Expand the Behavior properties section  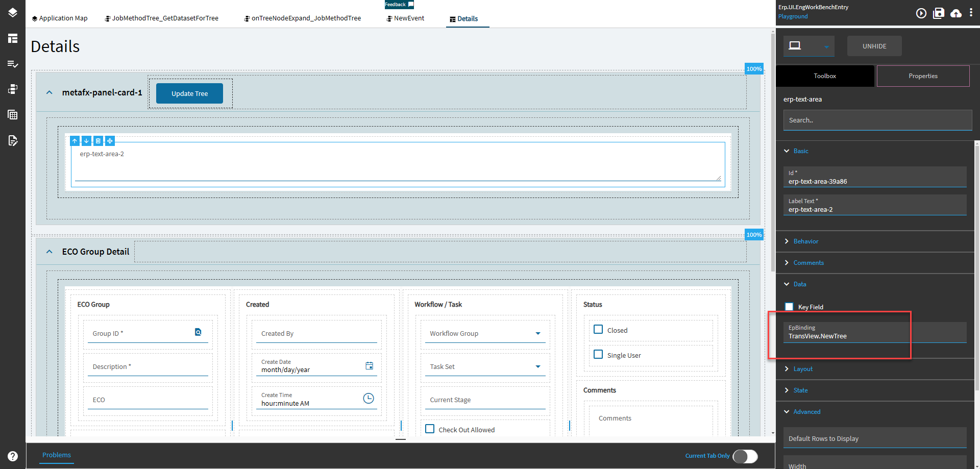click(805, 241)
